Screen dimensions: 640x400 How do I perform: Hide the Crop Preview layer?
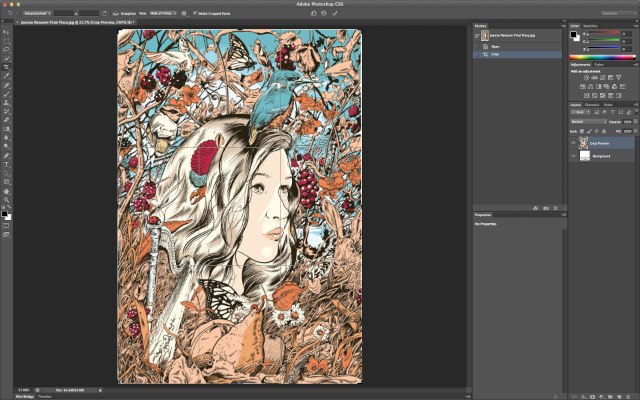[x=574, y=143]
